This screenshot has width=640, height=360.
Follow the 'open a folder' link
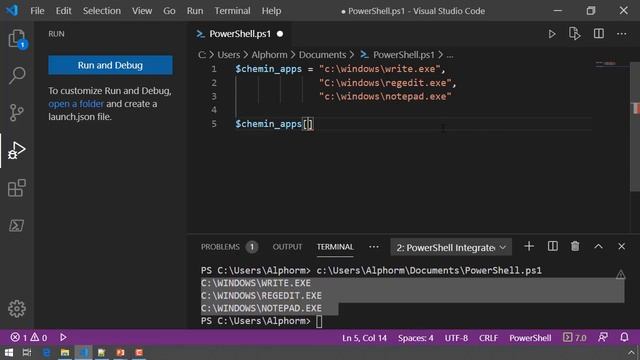point(76,104)
